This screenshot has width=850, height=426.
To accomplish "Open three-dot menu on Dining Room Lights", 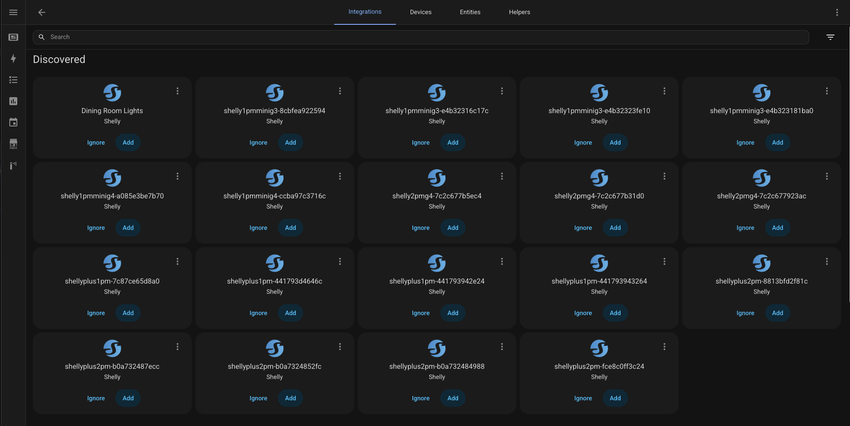I will click(x=177, y=91).
